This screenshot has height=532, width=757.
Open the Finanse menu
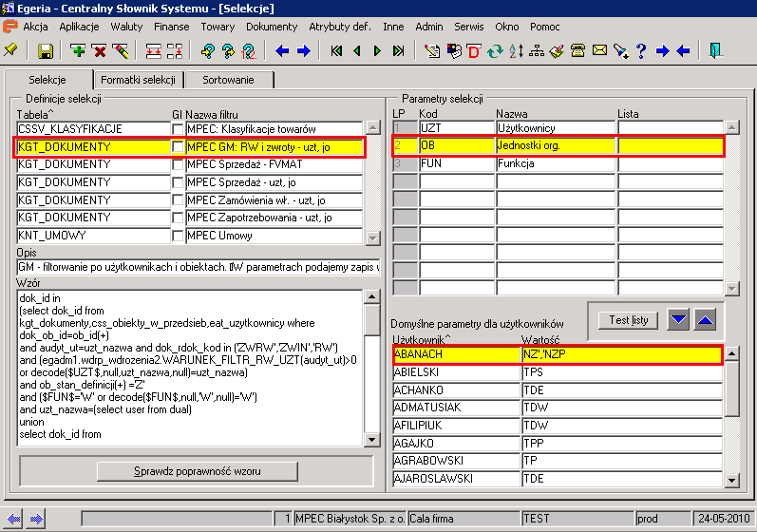pyautogui.click(x=171, y=27)
